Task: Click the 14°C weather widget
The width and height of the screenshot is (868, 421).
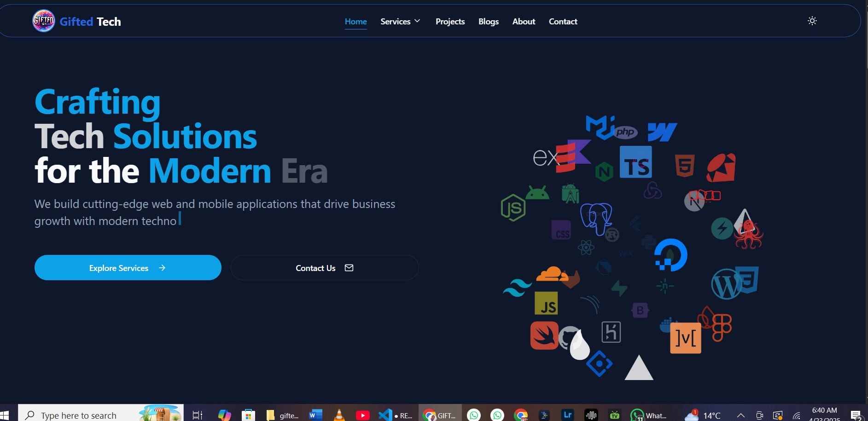Action: (x=703, y=415)
